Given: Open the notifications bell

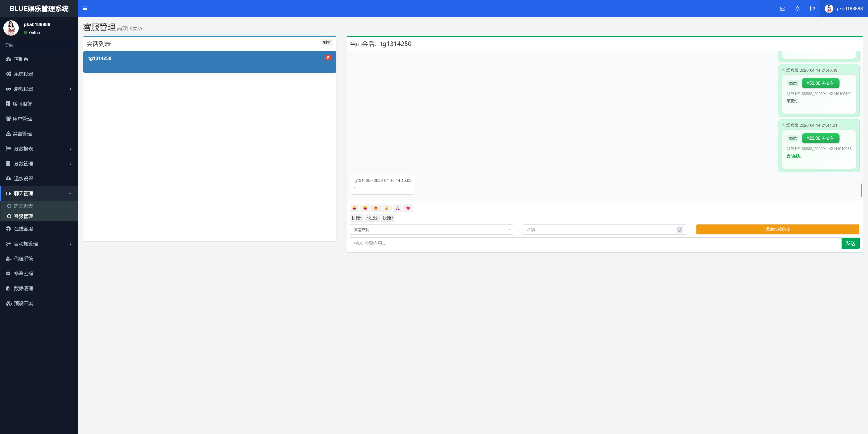Looking at the screenshot, I should tap(797, 8).
